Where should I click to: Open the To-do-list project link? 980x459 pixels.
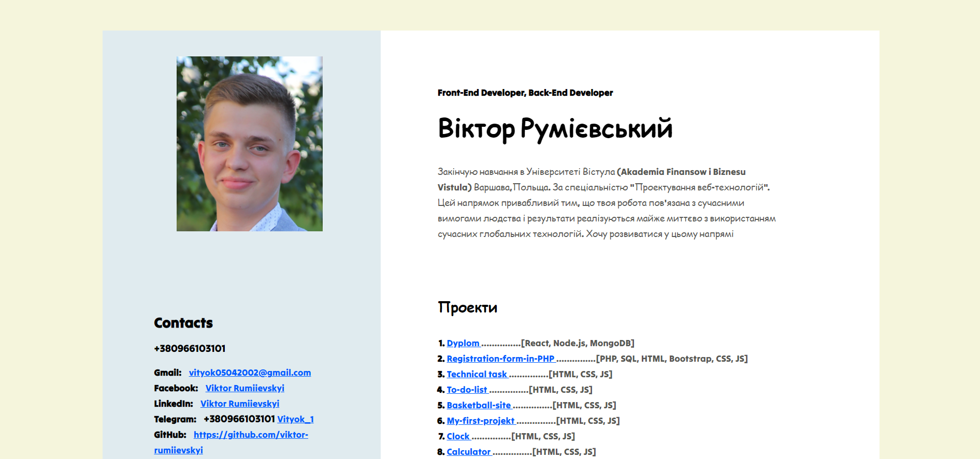tap(468, 390)
